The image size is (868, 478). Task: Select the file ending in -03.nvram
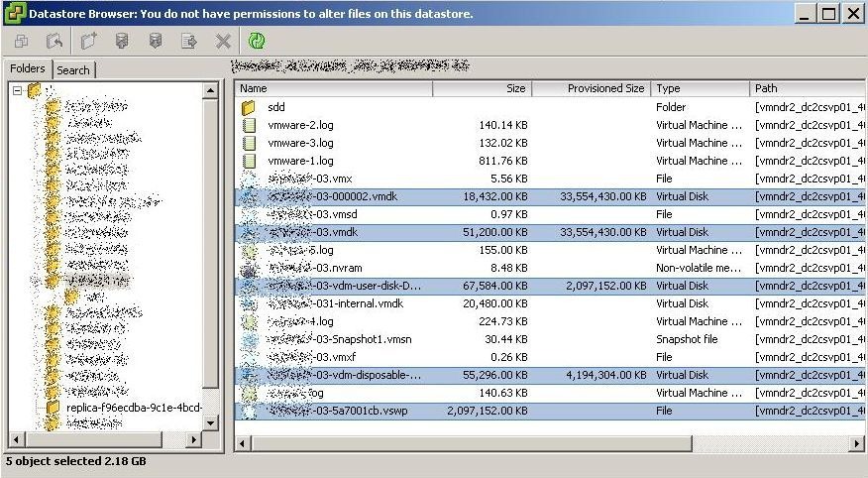[314, 268]
